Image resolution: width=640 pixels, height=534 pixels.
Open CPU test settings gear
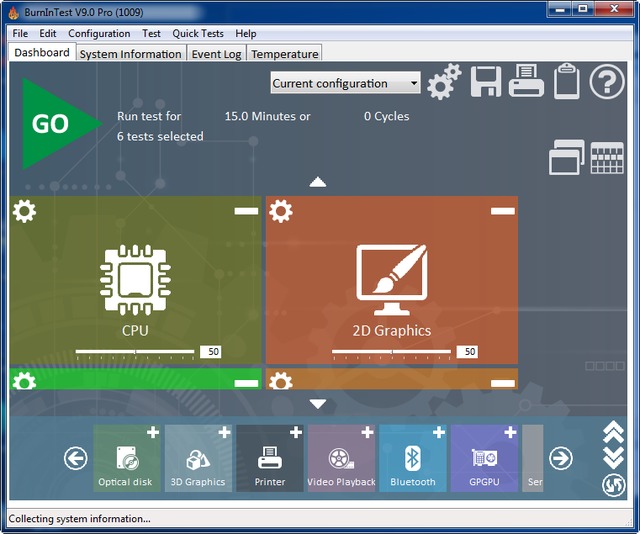pyautogui.click(x=24, y=211)
